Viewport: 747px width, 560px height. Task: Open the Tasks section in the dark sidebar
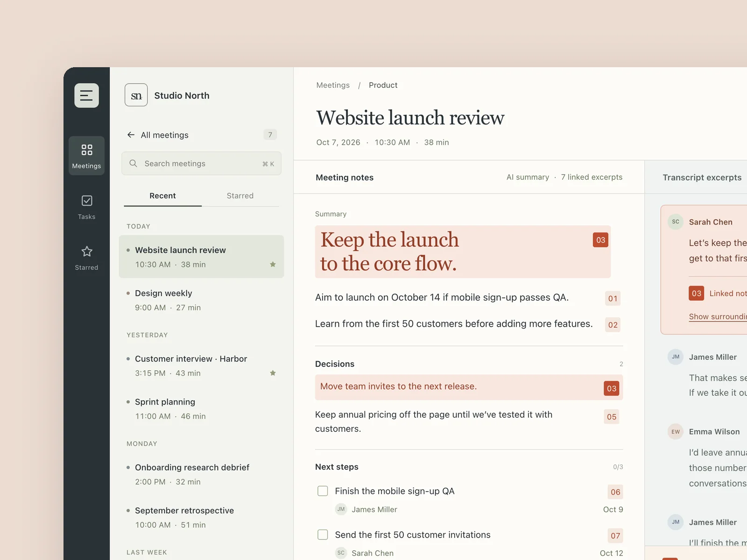(86, 207)
